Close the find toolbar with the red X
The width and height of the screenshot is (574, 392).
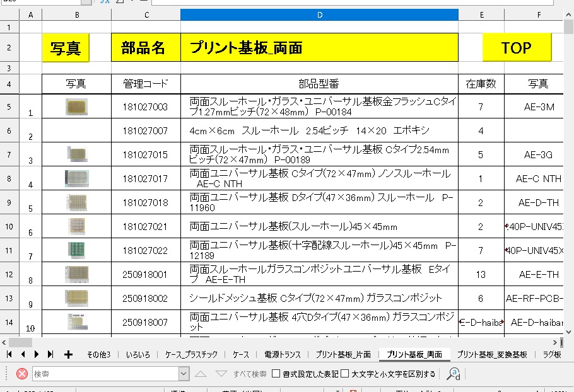point(22,374)
